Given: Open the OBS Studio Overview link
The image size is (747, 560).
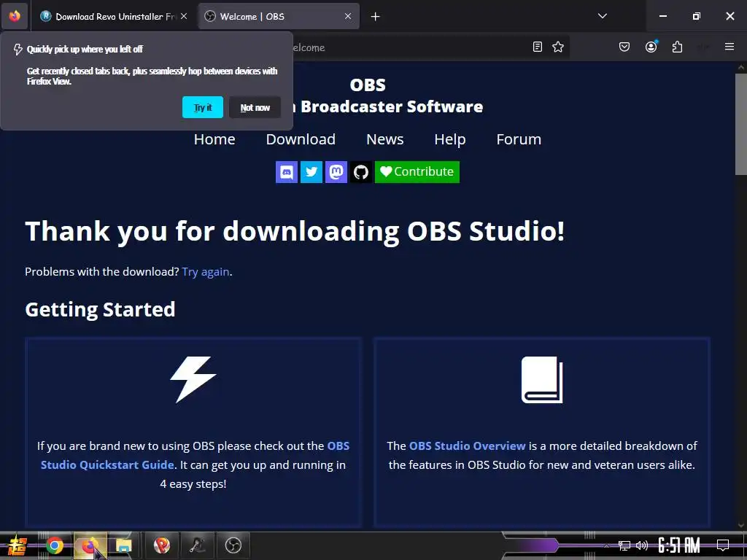Looking at the screenshot, I should pyautogui.click(x=467, y=446).
